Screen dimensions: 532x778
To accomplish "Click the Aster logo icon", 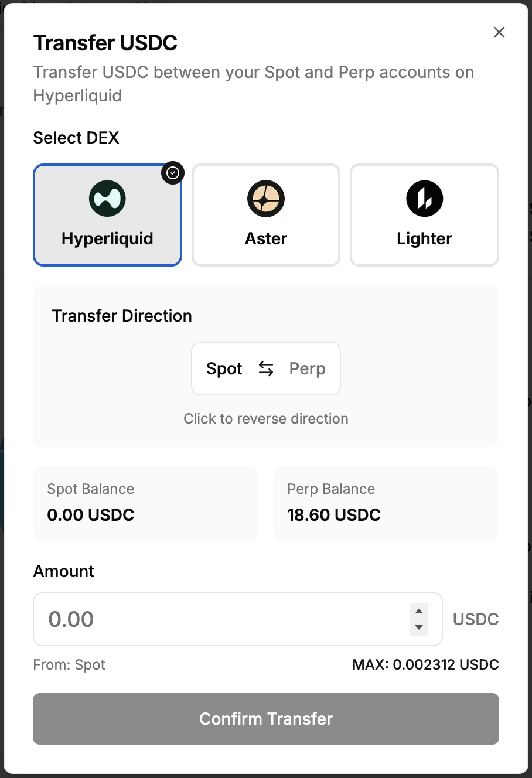I will click(x=266, y=199).
